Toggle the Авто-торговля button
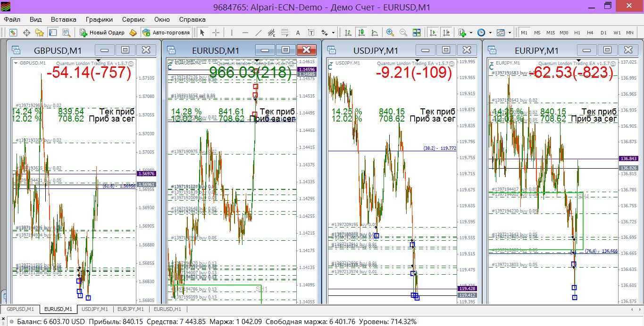This screenshot has width=644, height=326. (x=166, y=33)
